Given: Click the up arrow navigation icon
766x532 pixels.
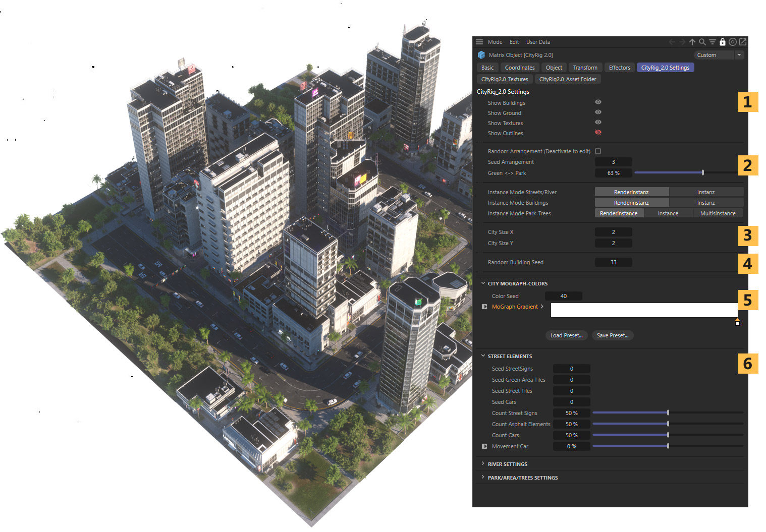Looking at the screenshot, I should 692,42.
